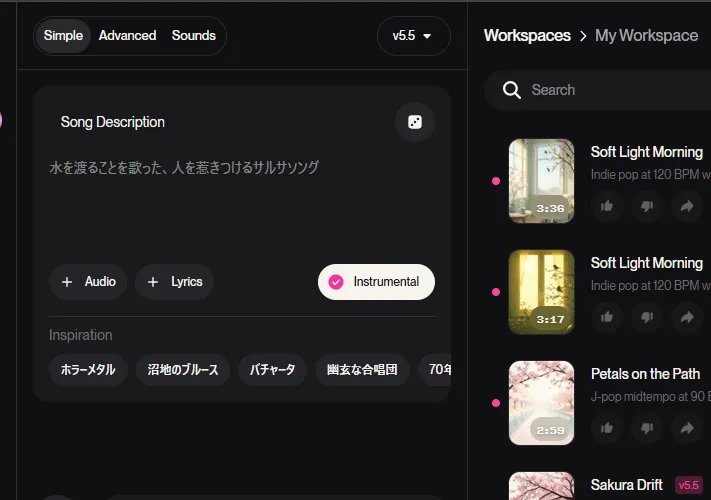Switch to the Advanced tab

(127, 36)
